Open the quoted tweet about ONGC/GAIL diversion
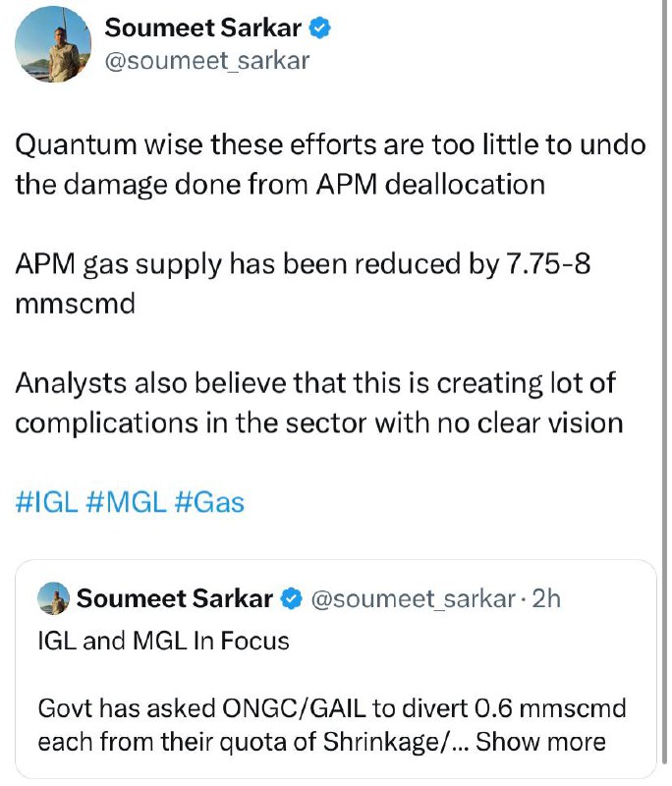Viewport: 672px width, 786px height. pyautogui.click(x=336, y=669)
